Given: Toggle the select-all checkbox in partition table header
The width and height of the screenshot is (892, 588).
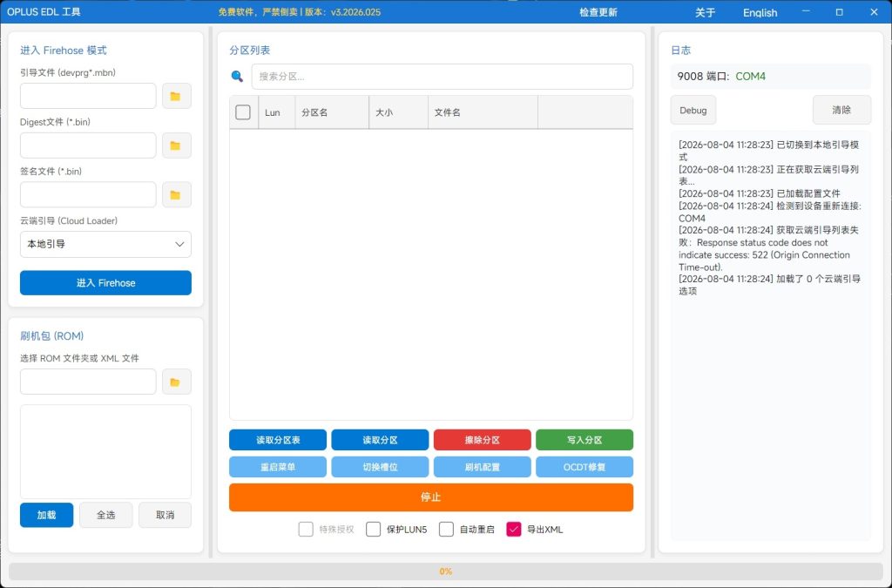Looking at the screenshot, I should [243, 112].
